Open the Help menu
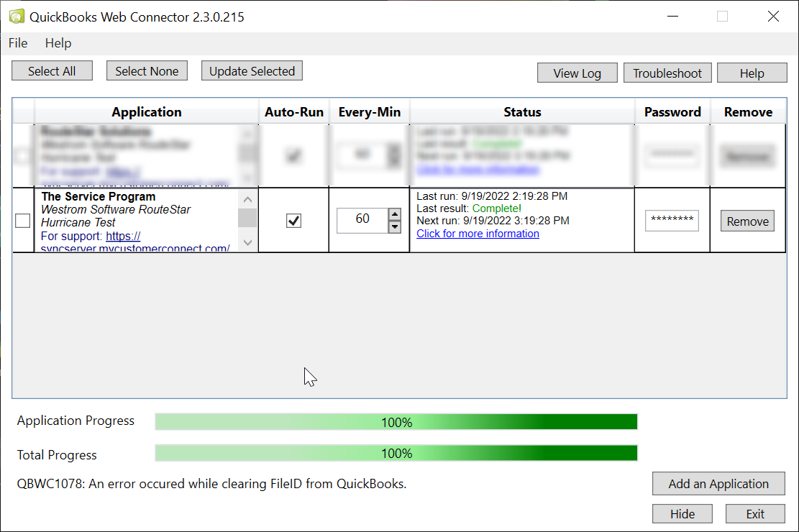Screen dimensions: 799x532 click(58, 43)
